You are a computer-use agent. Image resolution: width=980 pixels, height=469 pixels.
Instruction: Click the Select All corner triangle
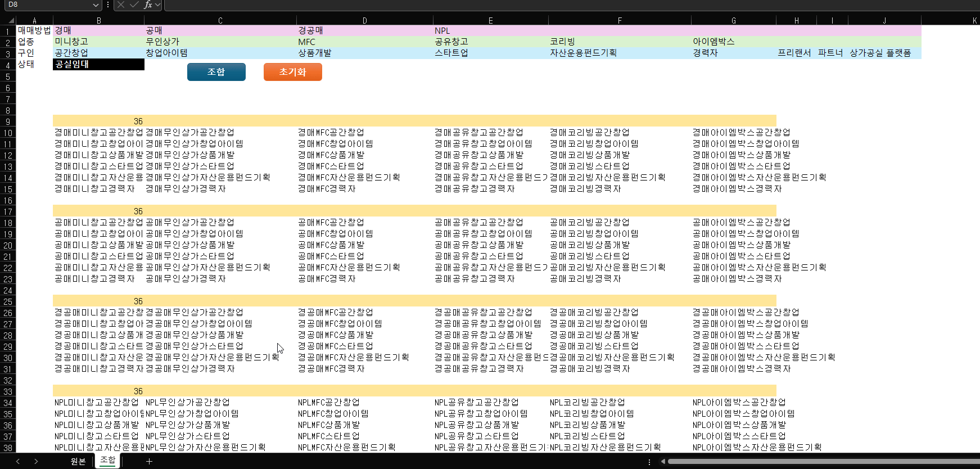pyautogui.click(x=11, y=20)
